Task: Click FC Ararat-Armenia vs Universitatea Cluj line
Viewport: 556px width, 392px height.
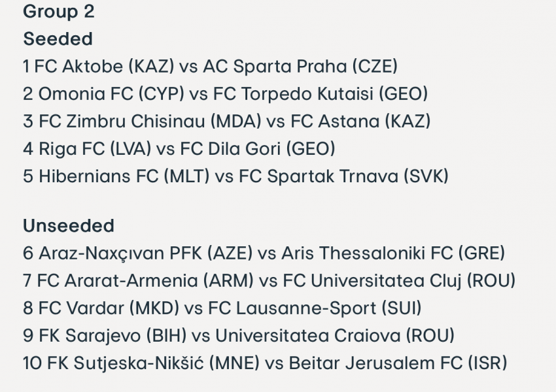Action: pos(269,281)
